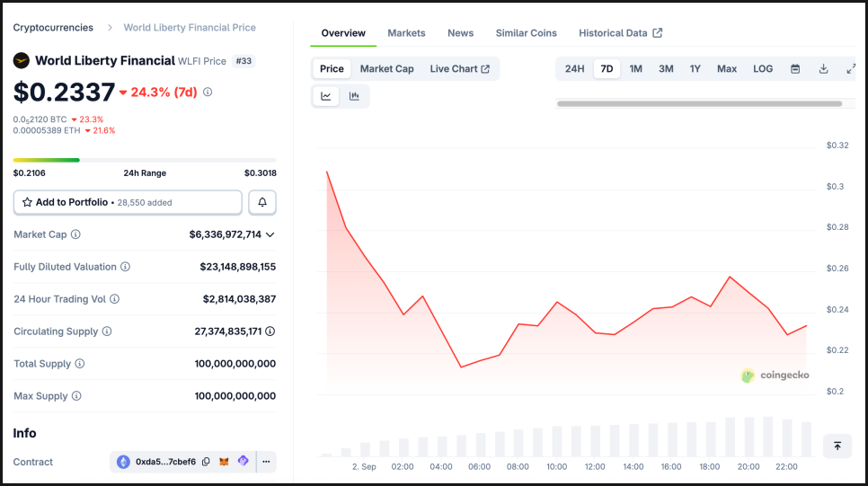Screen dimensions: 868x486
Task: Click the 24h Range label
Action: tap(145, 172)
